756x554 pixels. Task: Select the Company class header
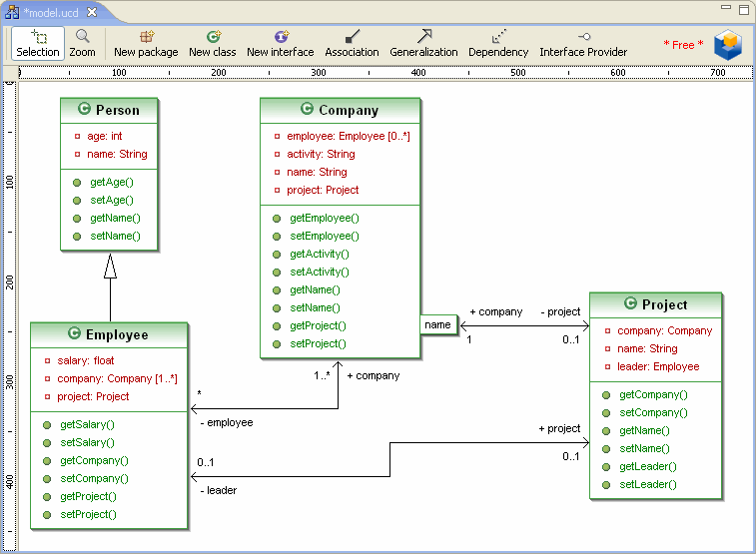(x=340, y=110)
